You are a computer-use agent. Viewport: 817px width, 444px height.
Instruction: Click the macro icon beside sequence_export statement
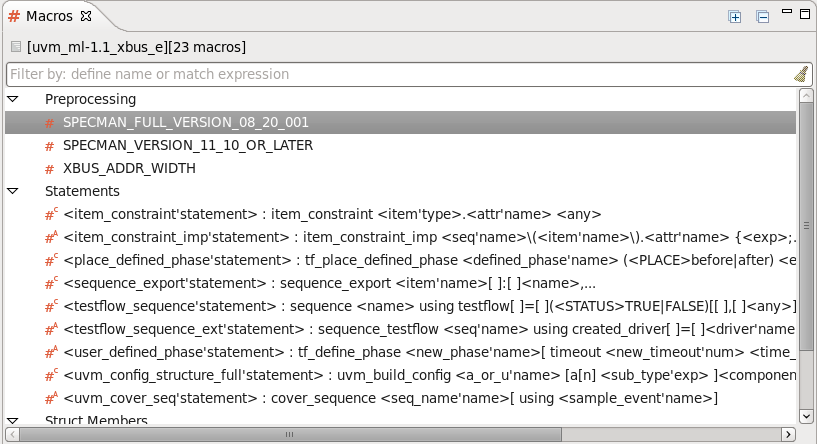(50, 283)
